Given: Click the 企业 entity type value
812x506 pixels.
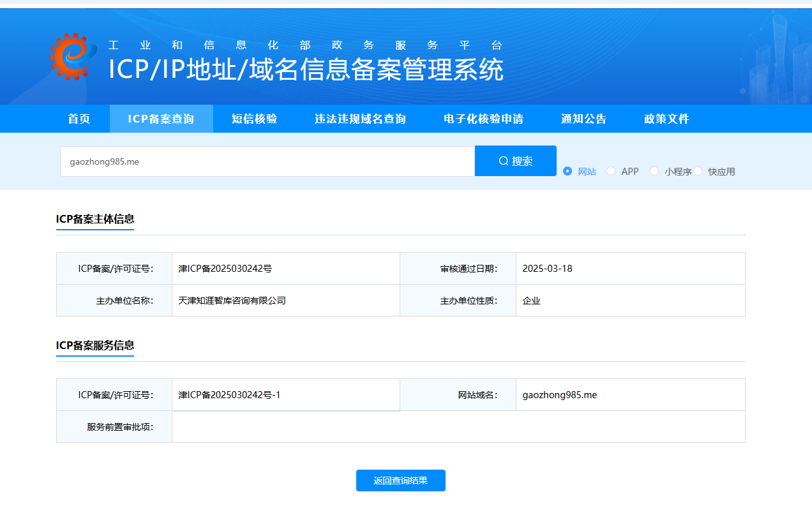Looking at the screenshot, I should [x=531, y=301].
